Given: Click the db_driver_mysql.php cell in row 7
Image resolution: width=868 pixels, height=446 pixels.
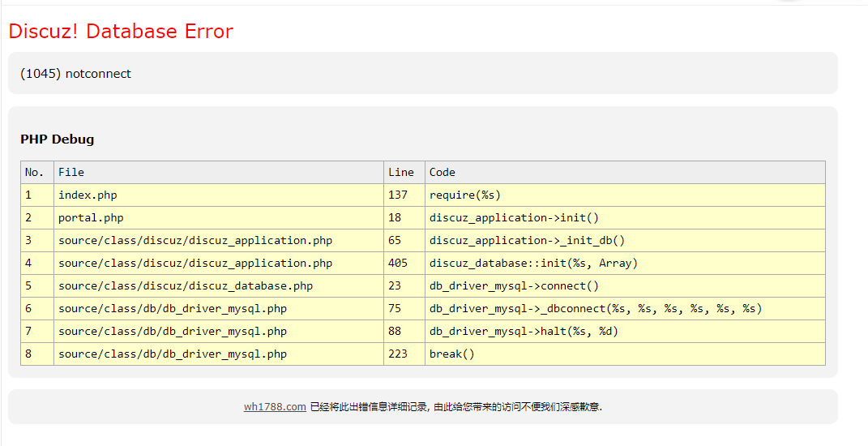Looking at the screenshot, I should 219,332.
